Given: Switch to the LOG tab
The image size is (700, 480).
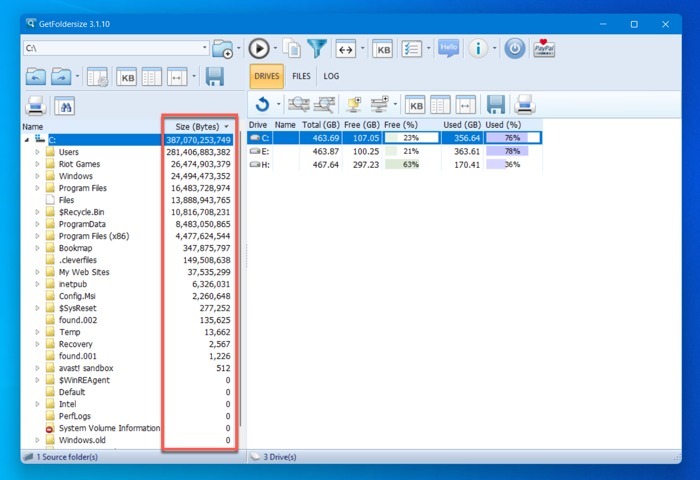Looking at the screenshot, I should point(331,76).
